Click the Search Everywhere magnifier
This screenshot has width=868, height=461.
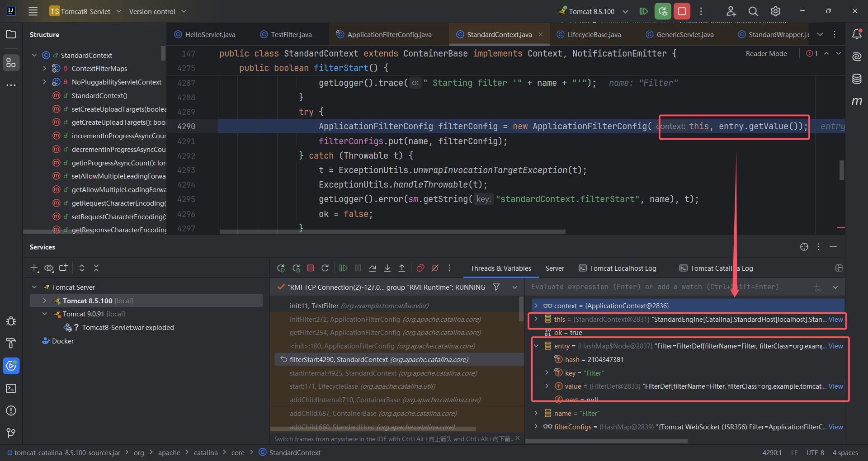(753, 11)
